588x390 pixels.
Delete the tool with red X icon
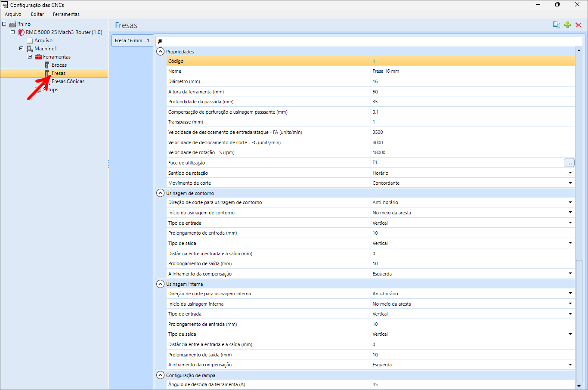point(579,25)
